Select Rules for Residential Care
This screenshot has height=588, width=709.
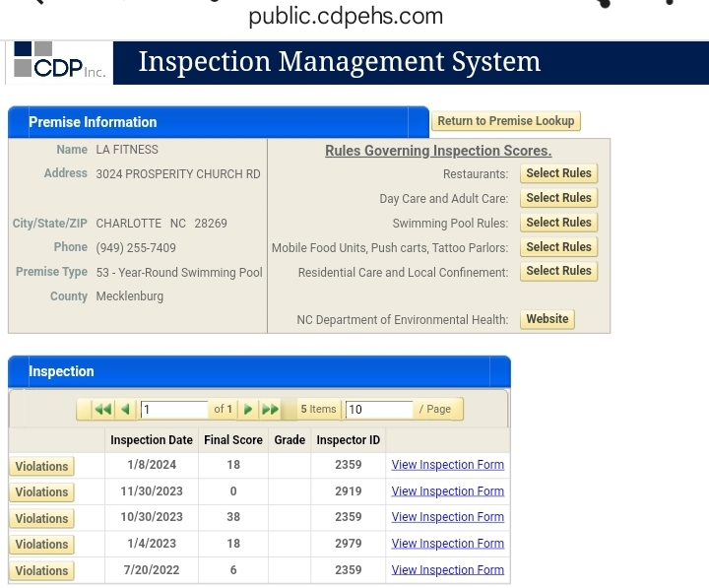coord(558,271)
